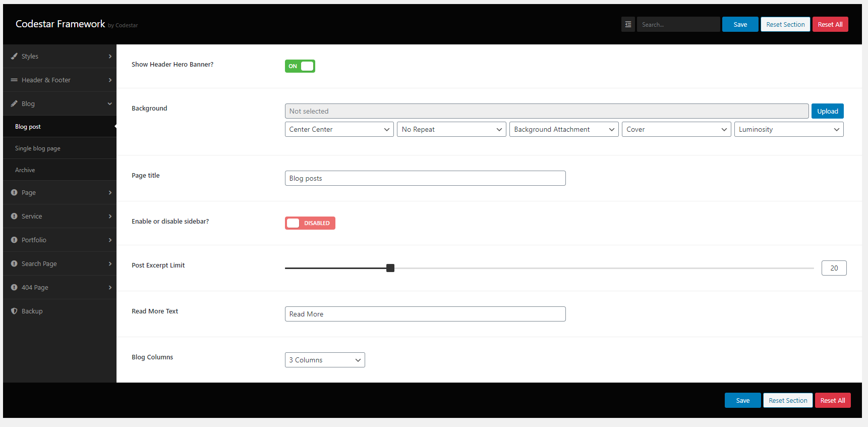The width and height of the screenshot is (868, 427).
Task: Enable the sidebar toggle switch
Action: click(310, 223)
